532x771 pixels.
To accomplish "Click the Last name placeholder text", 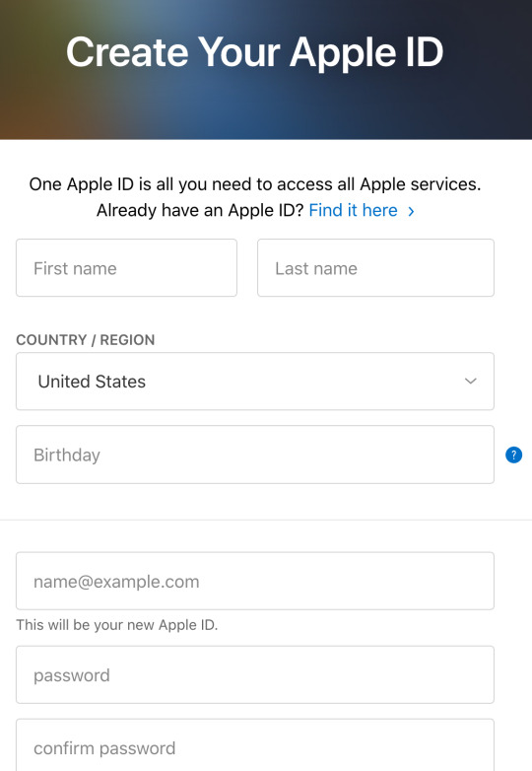I will coord(316,268).
